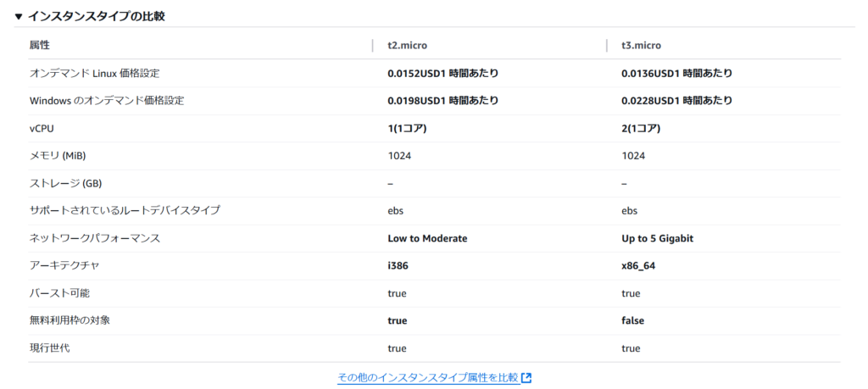Click the ストレージ (GB) row label
868x389 pixels.
point(65,184)
